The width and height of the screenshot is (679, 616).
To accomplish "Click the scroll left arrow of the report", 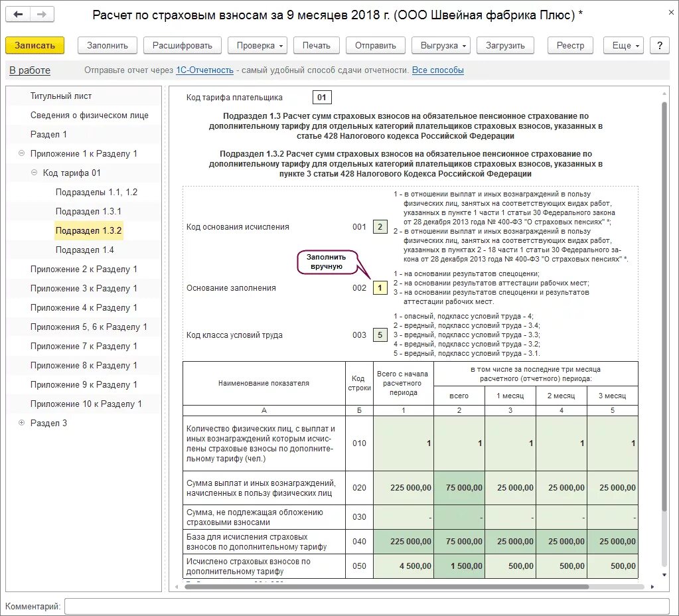I will tap(177, 587).
